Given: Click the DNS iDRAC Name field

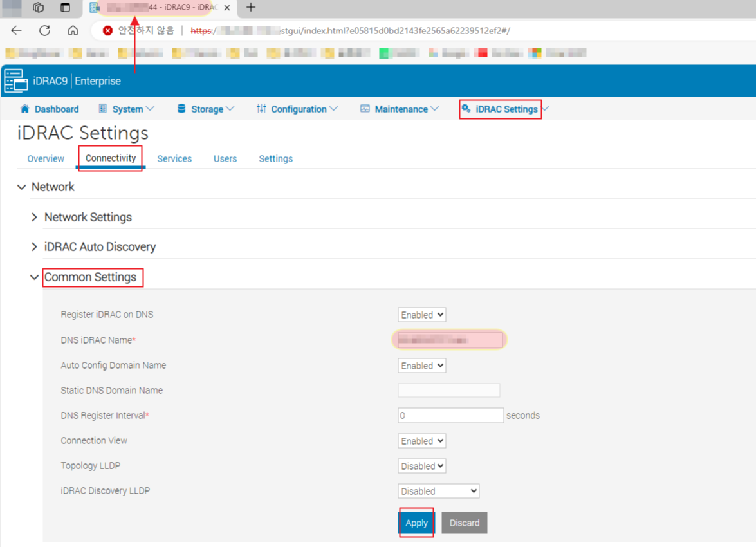Looking at the screenshot, I should [449, 340].
